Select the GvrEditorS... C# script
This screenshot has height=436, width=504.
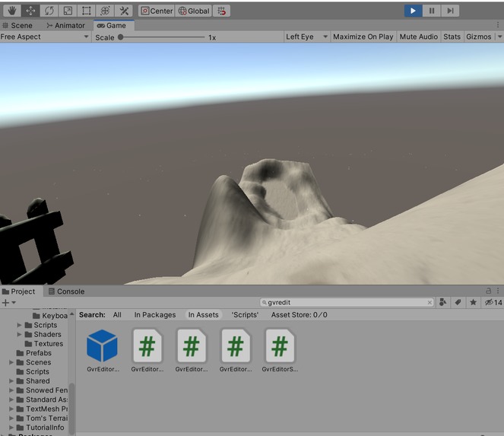[x=280, y=351]
